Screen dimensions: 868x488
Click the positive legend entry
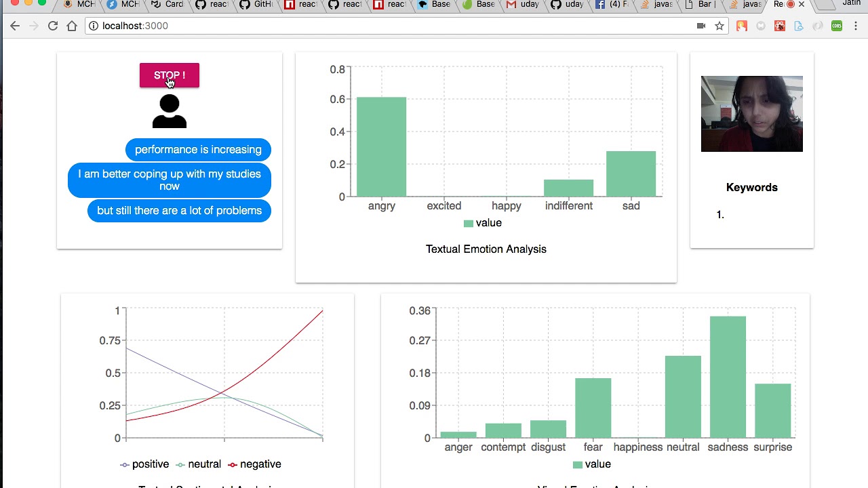click(x=144, y=464)
